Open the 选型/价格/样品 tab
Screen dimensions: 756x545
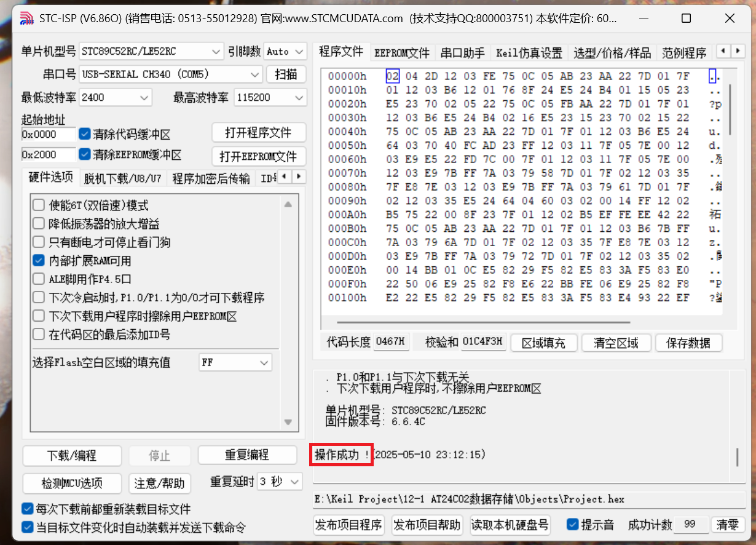[x=612, y=53]
